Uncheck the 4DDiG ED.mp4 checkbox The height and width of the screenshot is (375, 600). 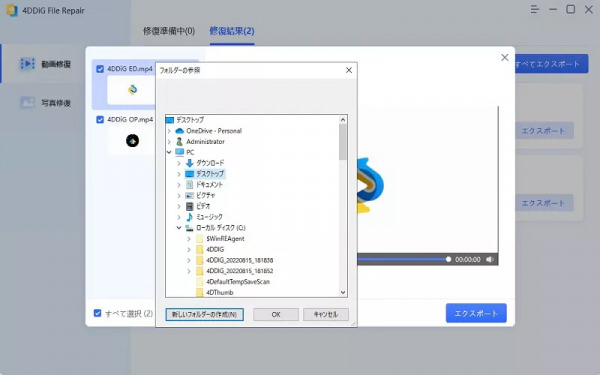tap(100, 69)
